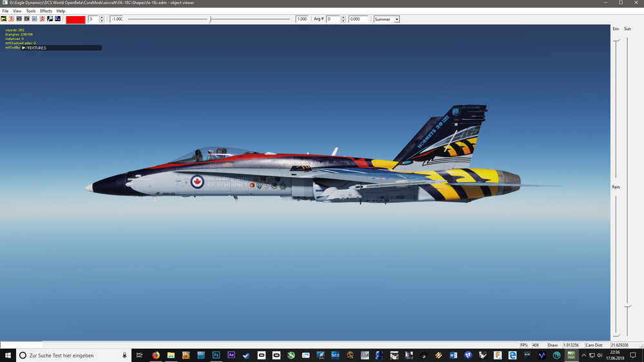
Task: Open the File menu
Action: pos(5,11)
